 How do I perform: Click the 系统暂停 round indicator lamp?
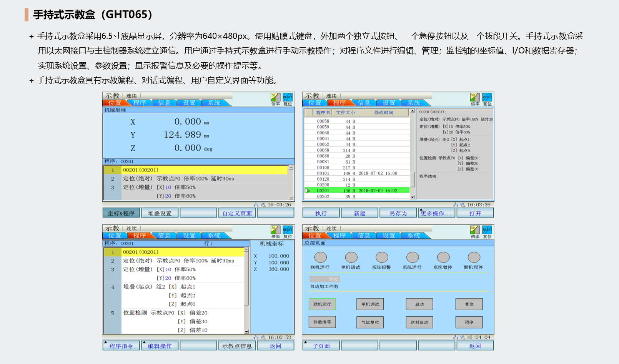(443, 258)
